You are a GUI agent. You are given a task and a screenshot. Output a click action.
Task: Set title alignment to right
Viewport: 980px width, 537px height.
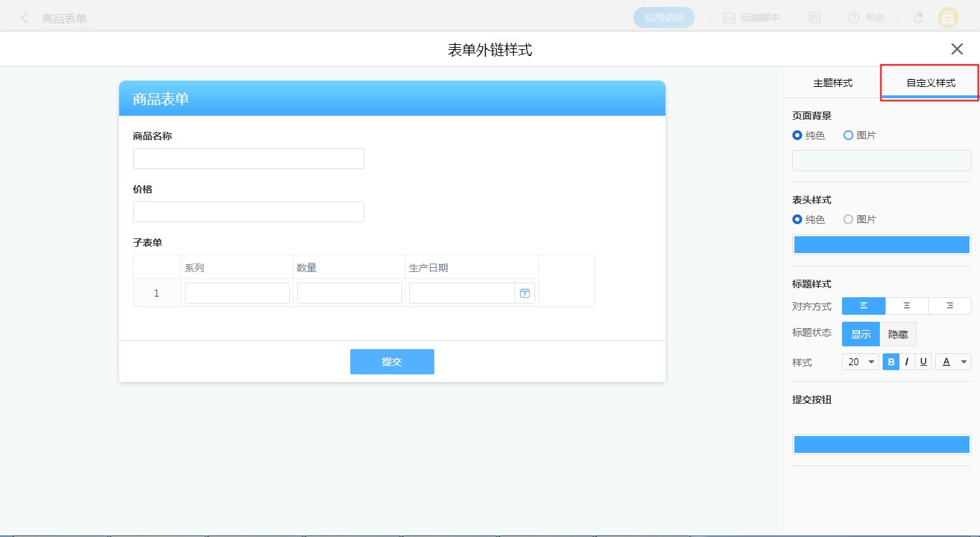[949, 306]
